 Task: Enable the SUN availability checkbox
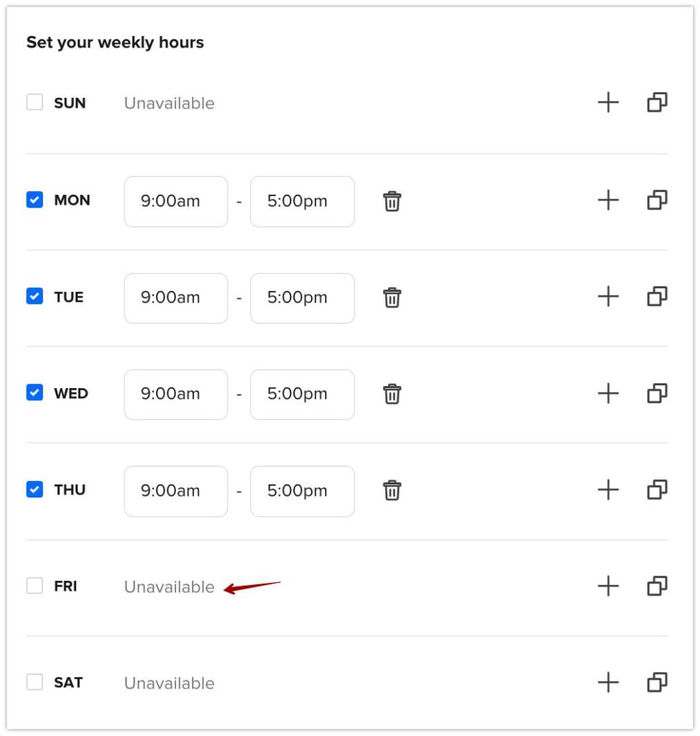(x=34, y=102)
